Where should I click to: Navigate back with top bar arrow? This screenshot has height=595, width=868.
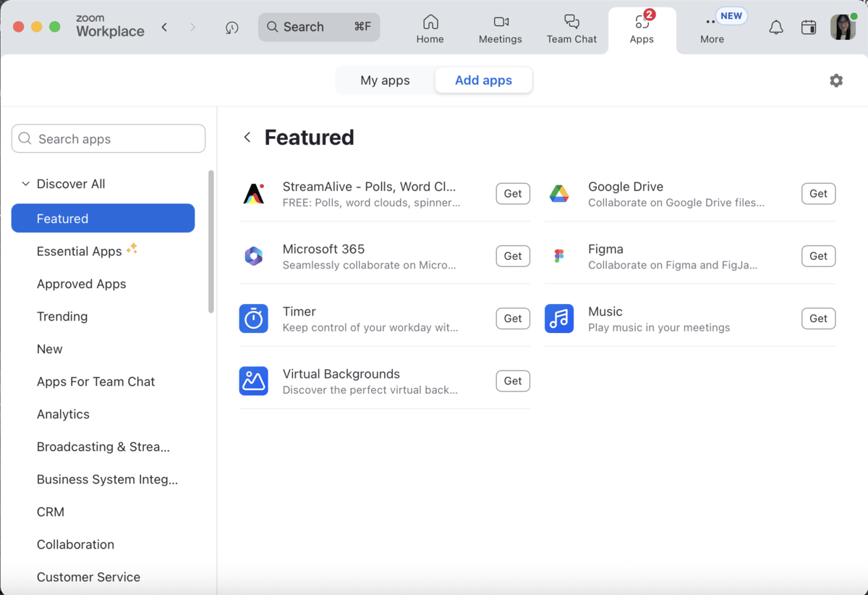(x=165, y=28)
